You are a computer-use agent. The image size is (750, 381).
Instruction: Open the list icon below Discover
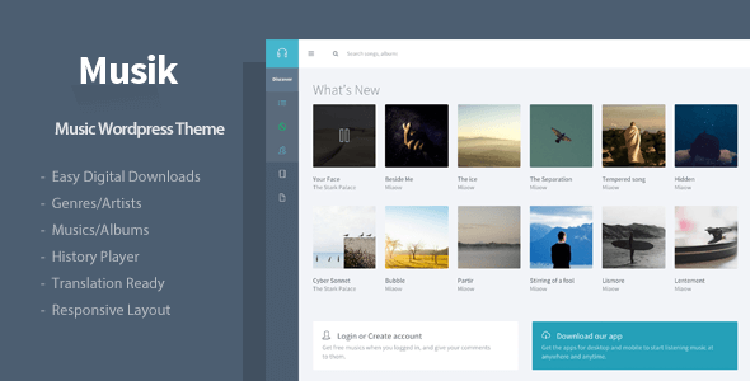282,102
